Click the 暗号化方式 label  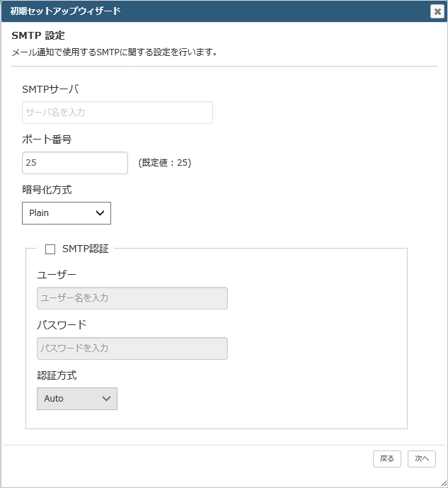tap(47, 190)
